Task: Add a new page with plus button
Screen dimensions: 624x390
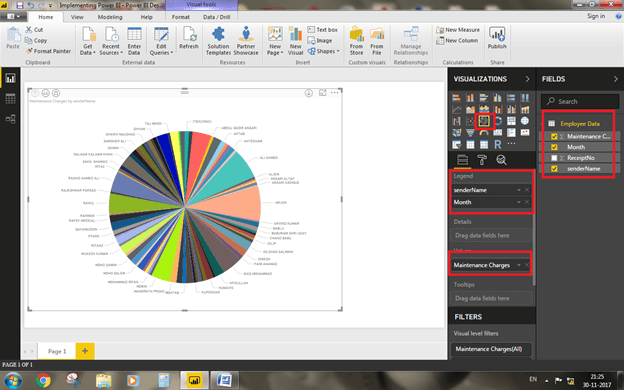Action: pos(85,351)
